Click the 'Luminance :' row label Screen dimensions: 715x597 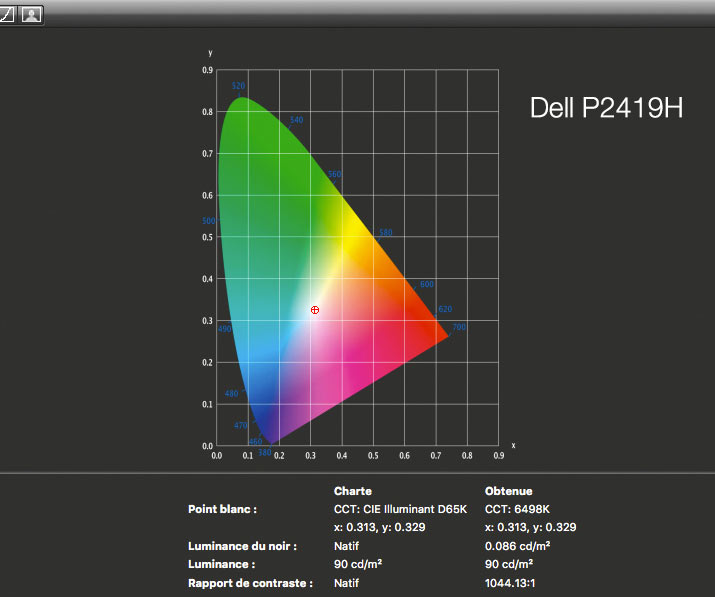tap(221, 565)
